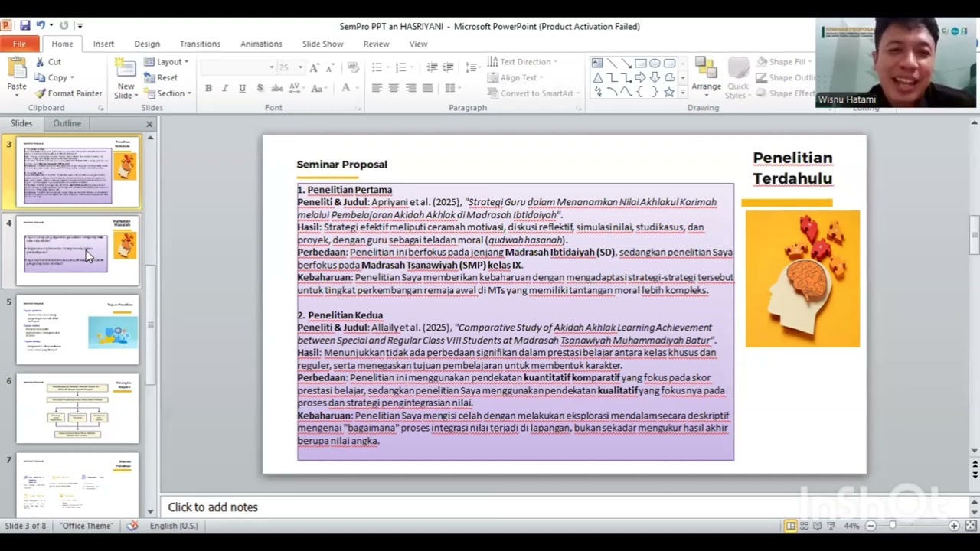Align text right
Screen dimensions: 980x551
point(410,88)
